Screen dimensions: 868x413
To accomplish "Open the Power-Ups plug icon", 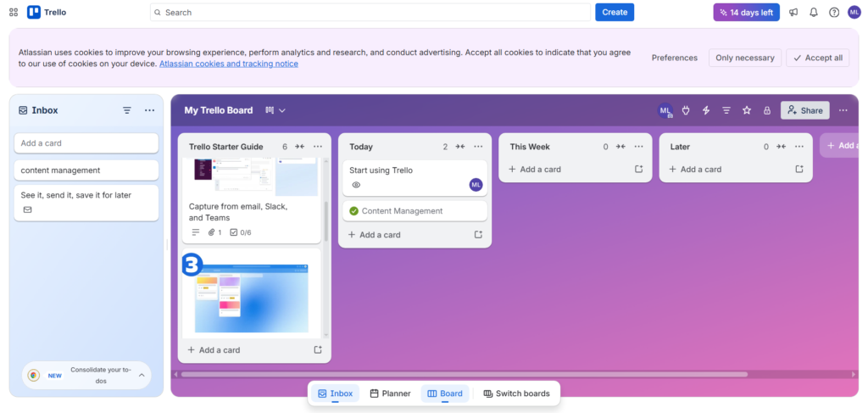I will [686, 110].
